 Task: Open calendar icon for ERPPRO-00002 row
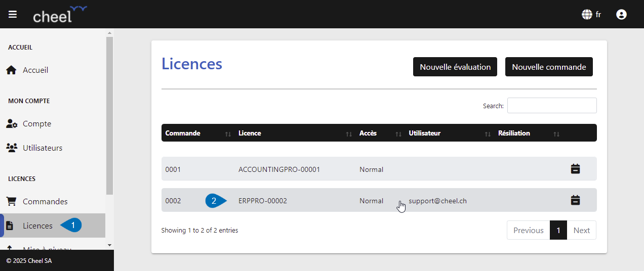(x=575, y=200)
